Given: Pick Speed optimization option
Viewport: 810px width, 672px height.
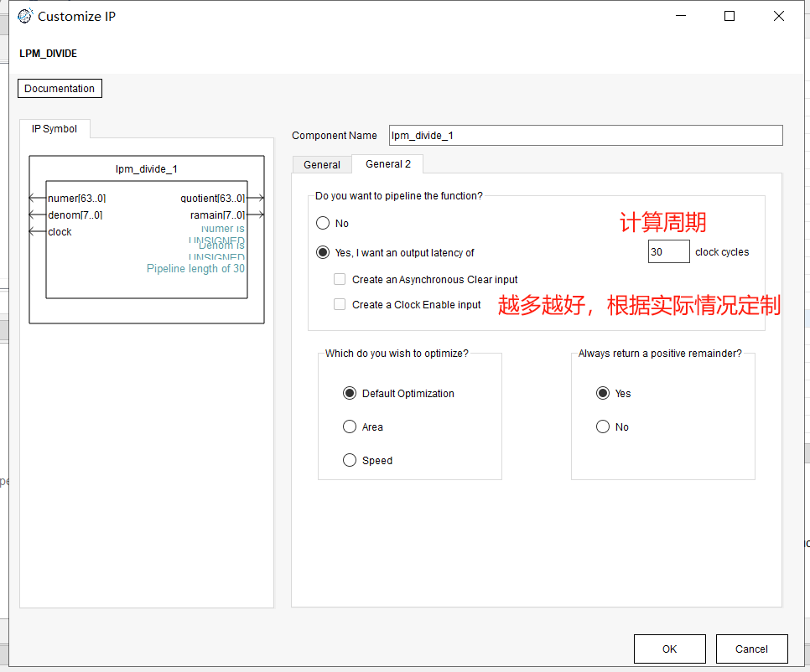Looking at the screenshot, I should click(350, 461).
